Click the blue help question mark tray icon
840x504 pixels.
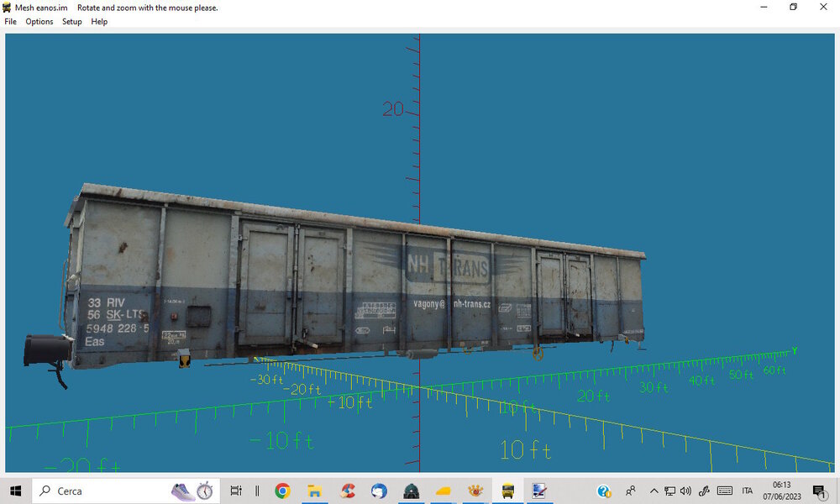point(604,491)
